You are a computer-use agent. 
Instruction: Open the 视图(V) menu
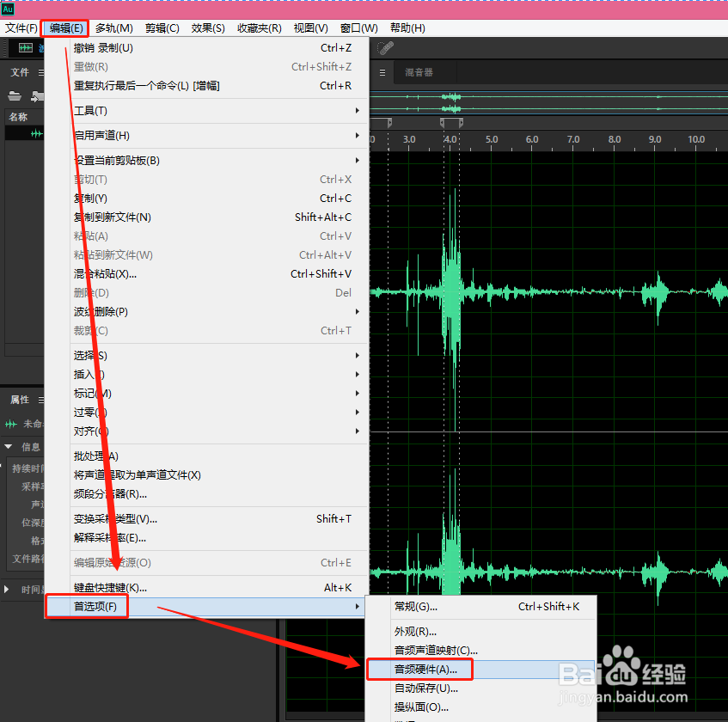(x=310, y=28)
